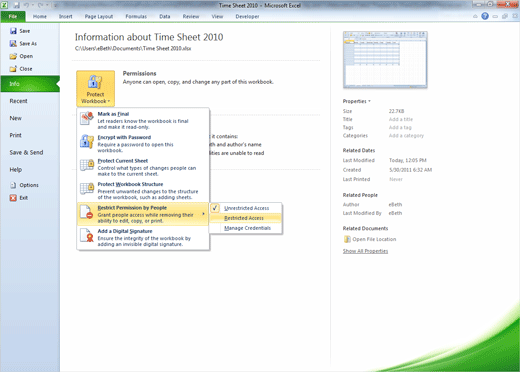Click the Protect Workbook Structure icon
Viewport: 520px width, 372px height.
87,188
